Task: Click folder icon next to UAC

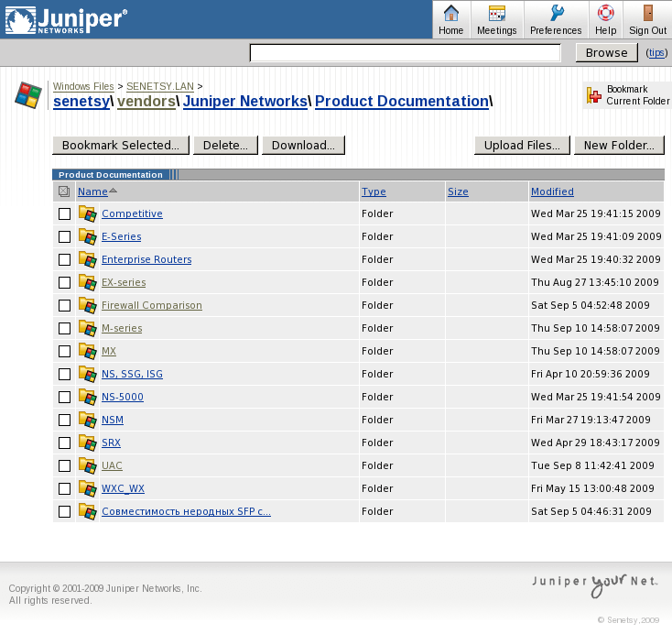Action: pyautogui.click(x=87, y=465)
